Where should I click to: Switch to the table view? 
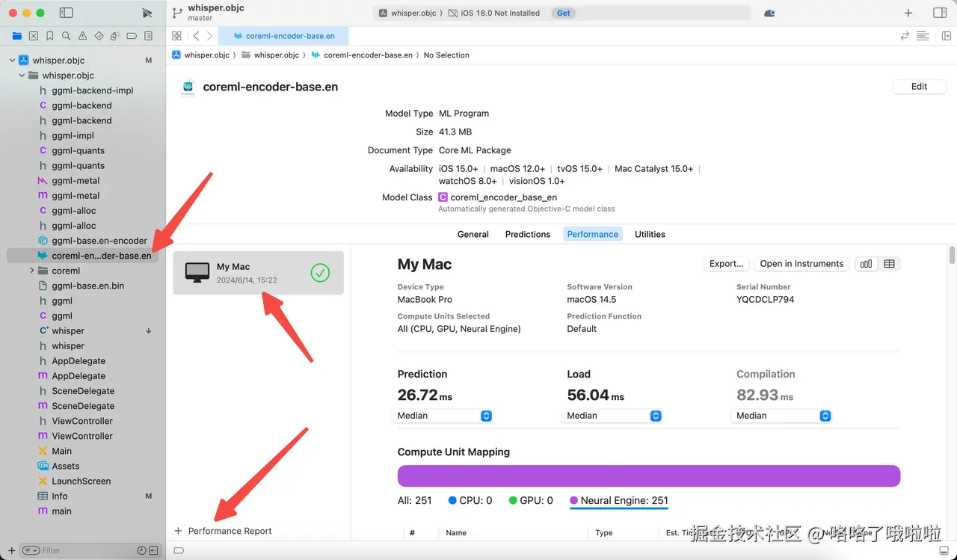[889, 264]
